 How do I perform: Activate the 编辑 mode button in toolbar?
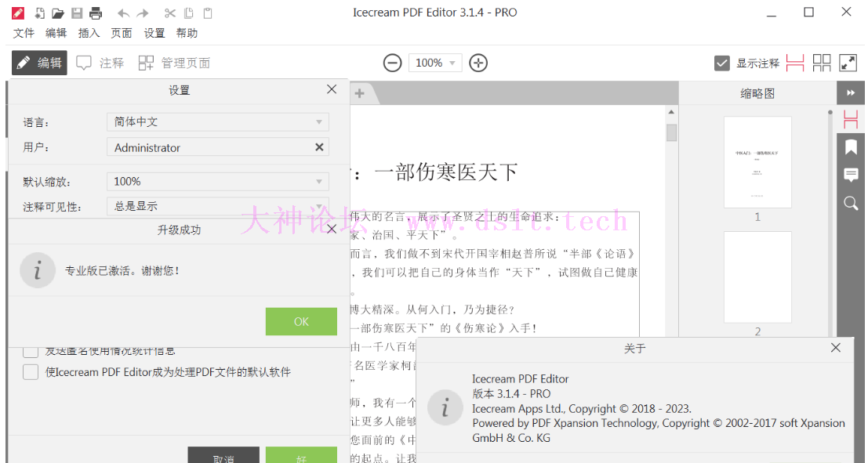tap(39, 63)
